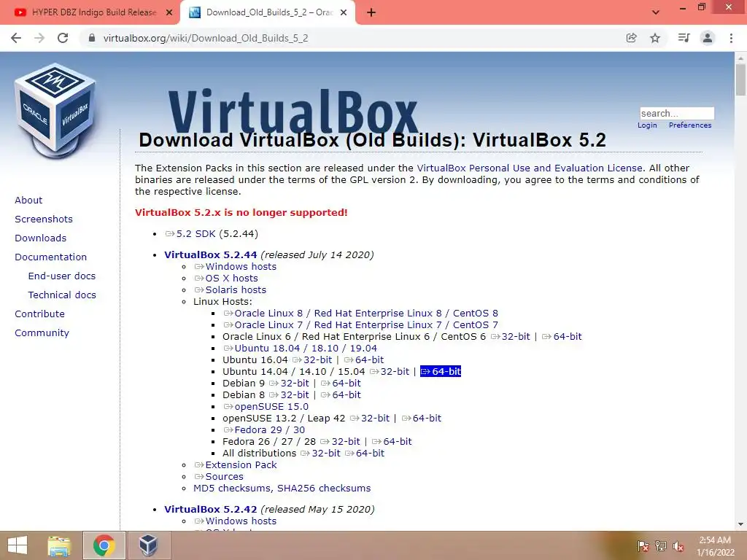The image size is (747, 560).
Task: Open the Contribute sidebar link
Action: pos(39,314)
